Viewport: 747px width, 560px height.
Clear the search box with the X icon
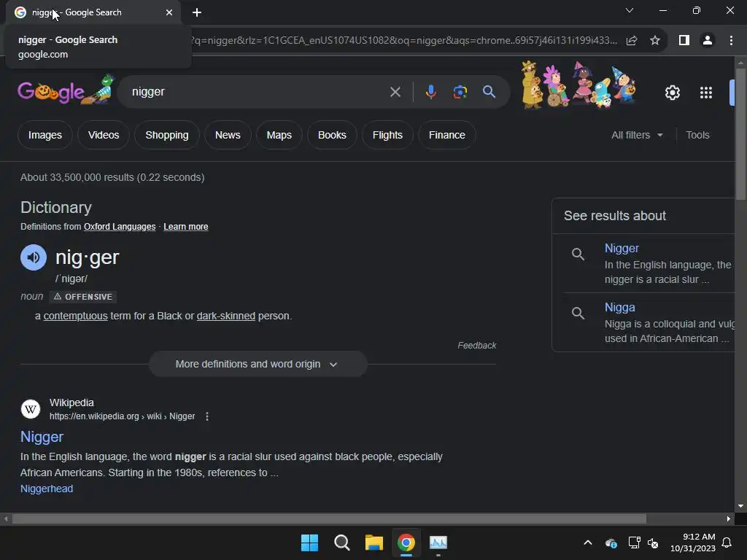[395, 92]
